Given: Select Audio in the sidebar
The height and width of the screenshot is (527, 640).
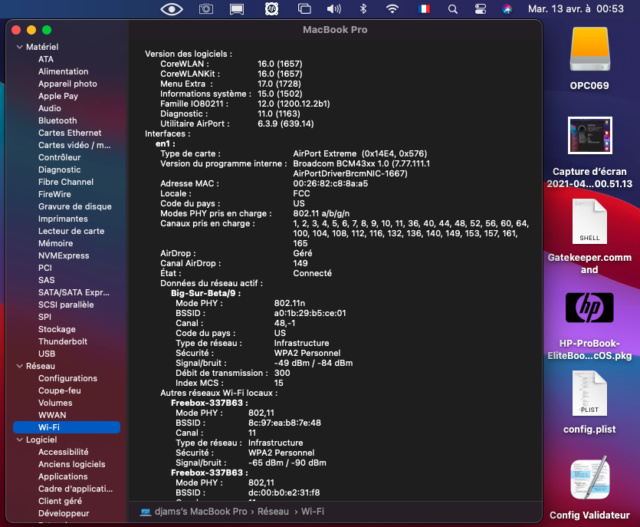Looking at the screenshot, I should 49,108.
